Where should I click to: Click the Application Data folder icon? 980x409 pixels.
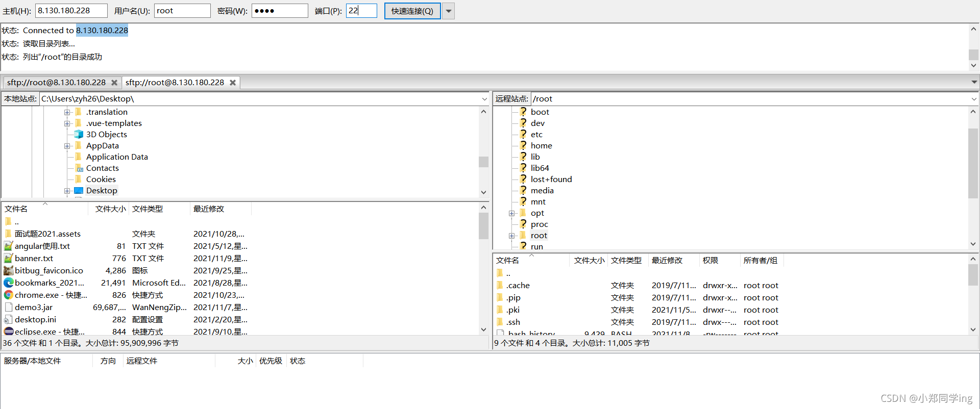point(79,157)
